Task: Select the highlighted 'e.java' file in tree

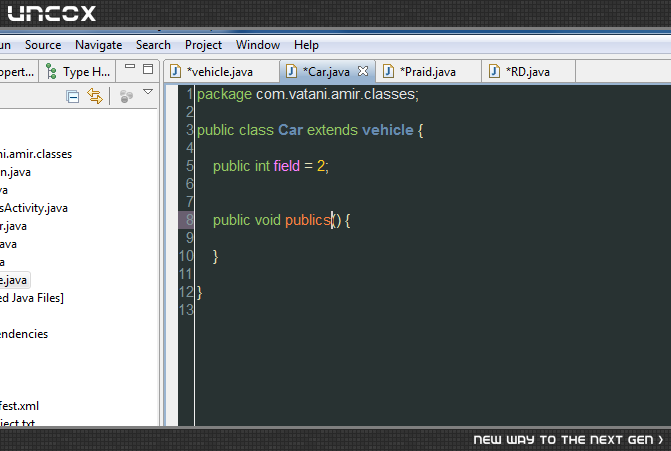Action: (14, 280)
